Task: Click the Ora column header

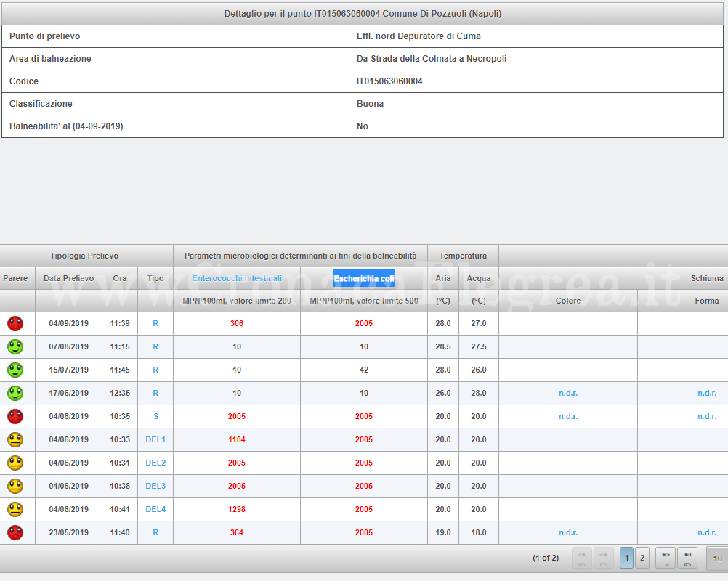Action: pos(120,278)
